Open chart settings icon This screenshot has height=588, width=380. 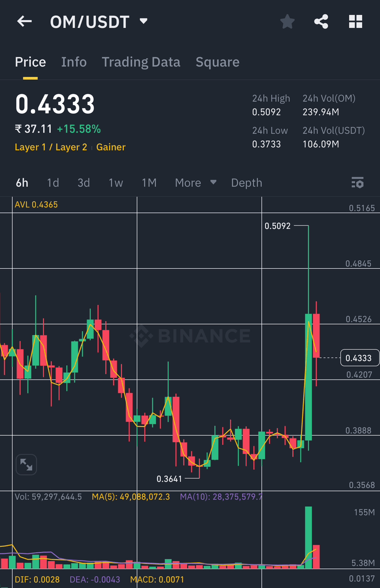coord(358,183)
